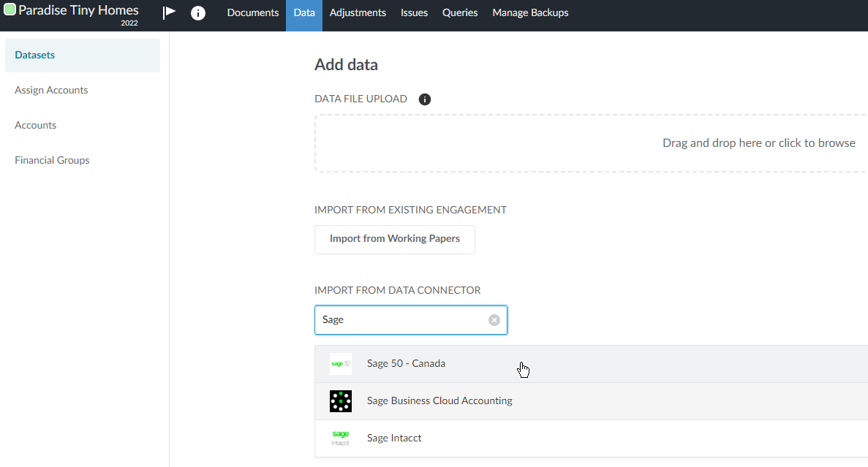Click the Paradise Tiny Homes logo
Viewport: 868px width, 467px height.
(x=71, y=10)
